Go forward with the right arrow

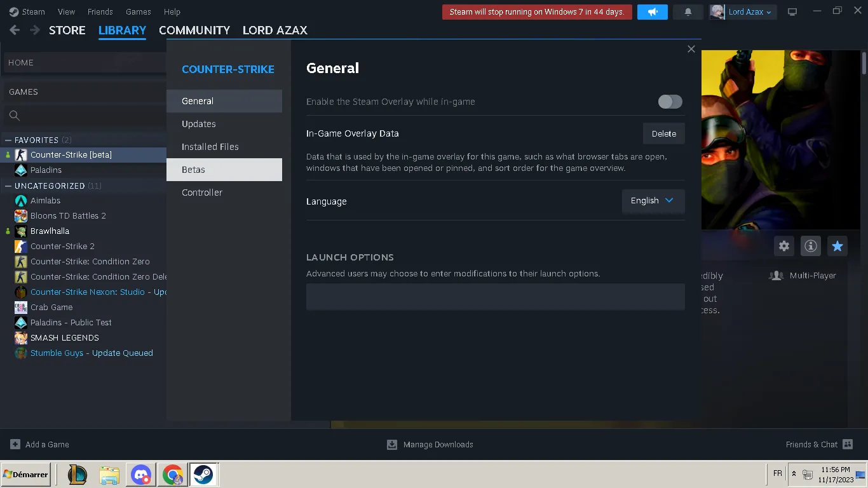35,30
